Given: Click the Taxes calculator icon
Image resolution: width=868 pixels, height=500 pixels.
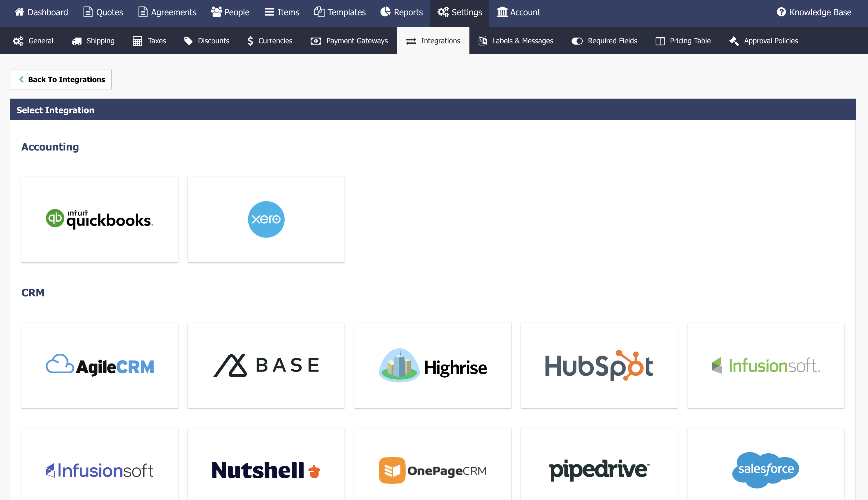Looking at the screenshot, I should [x=137, y=41].
